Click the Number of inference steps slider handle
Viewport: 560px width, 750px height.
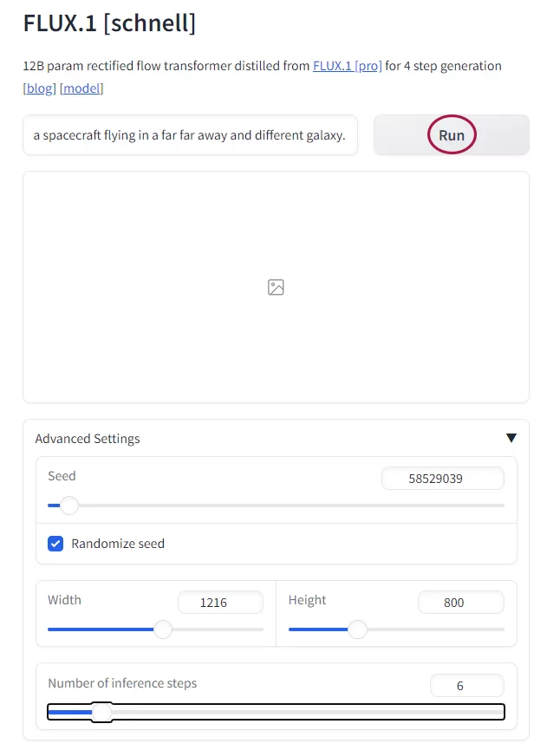tap(101, 712)
